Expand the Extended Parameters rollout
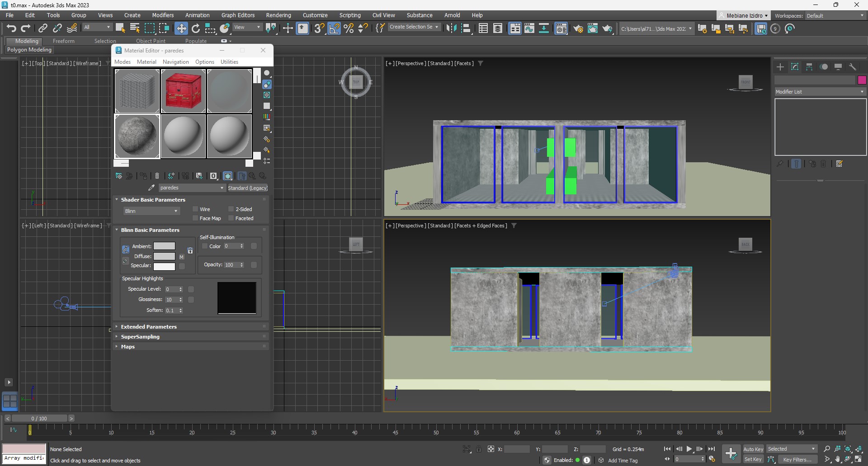Viewport: 868px width, 466px height. (x=149, y=327)
